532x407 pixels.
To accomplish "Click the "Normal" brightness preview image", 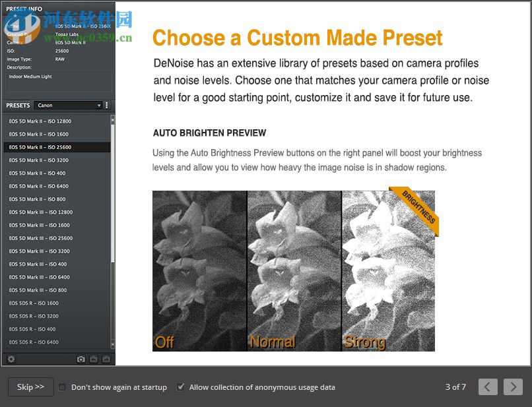I will point(294,270).
